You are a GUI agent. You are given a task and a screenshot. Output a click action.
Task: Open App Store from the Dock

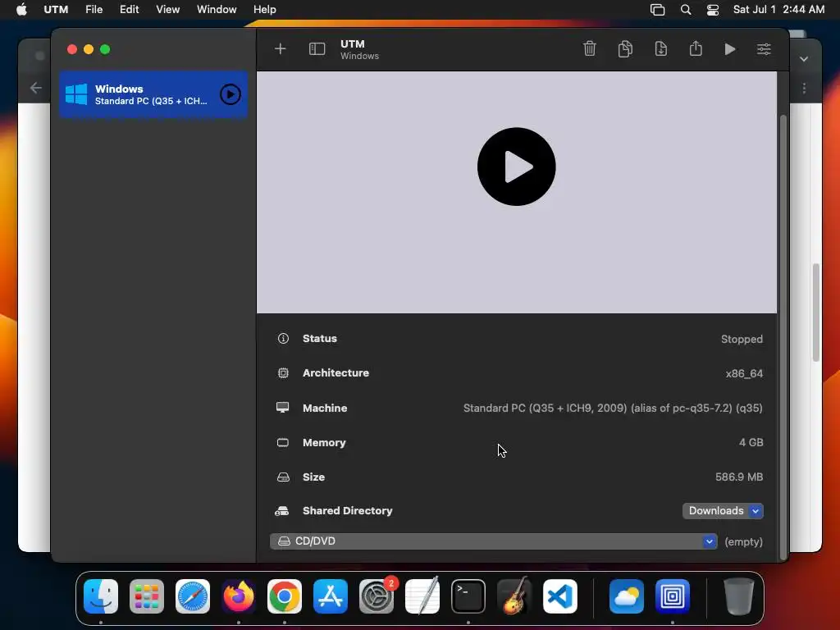331,596
